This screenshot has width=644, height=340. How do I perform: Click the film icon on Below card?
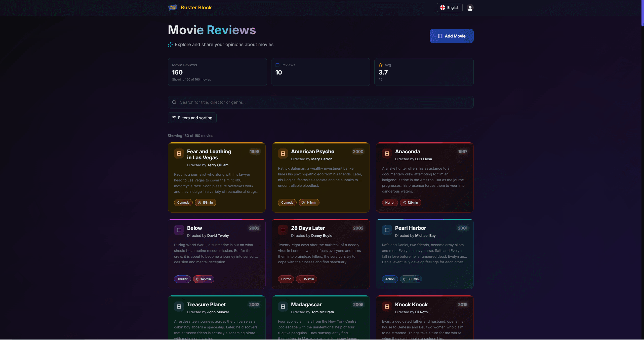tap(179, 230)
